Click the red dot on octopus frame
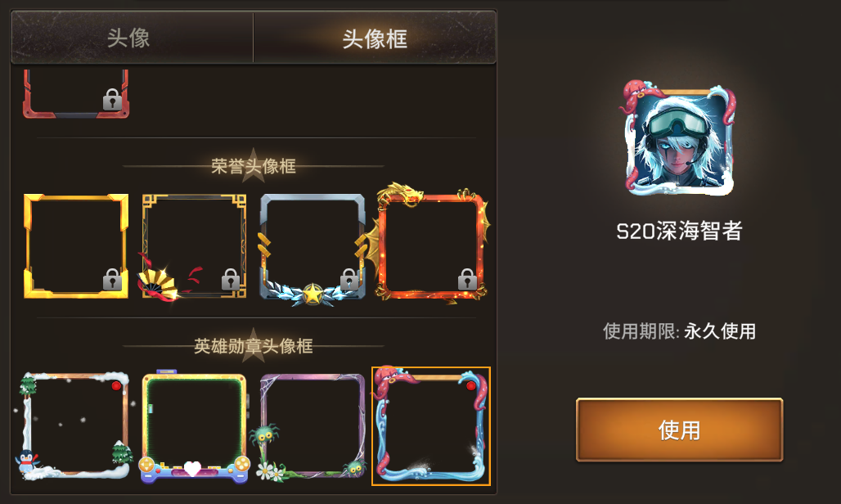Screen dimensions: 841x504 tap(470, 386)
